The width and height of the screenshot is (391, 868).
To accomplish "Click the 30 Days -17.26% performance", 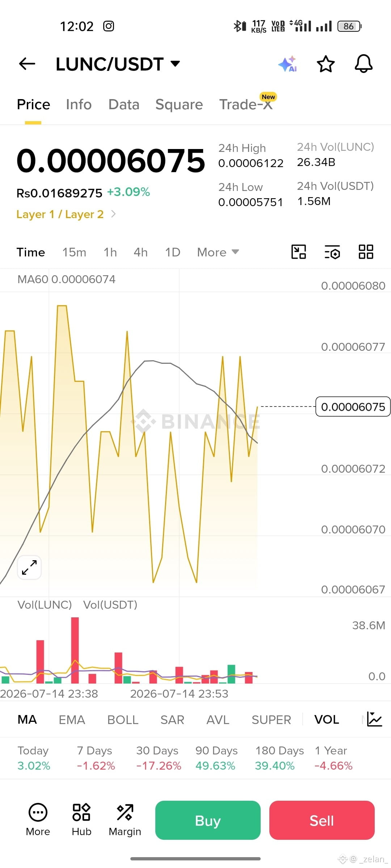I will [x=159, y=758].
